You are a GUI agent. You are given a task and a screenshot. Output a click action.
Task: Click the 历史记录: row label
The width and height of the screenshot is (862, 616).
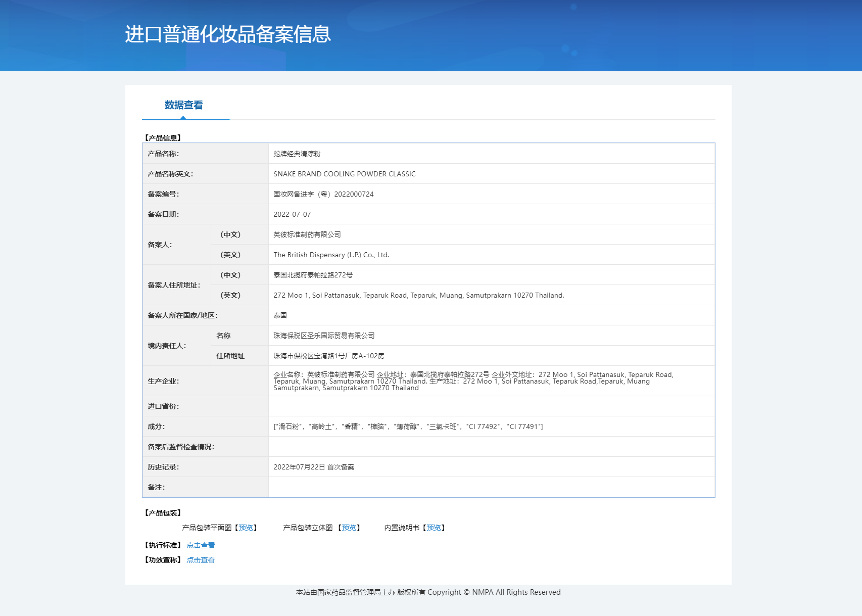(163, 467)
